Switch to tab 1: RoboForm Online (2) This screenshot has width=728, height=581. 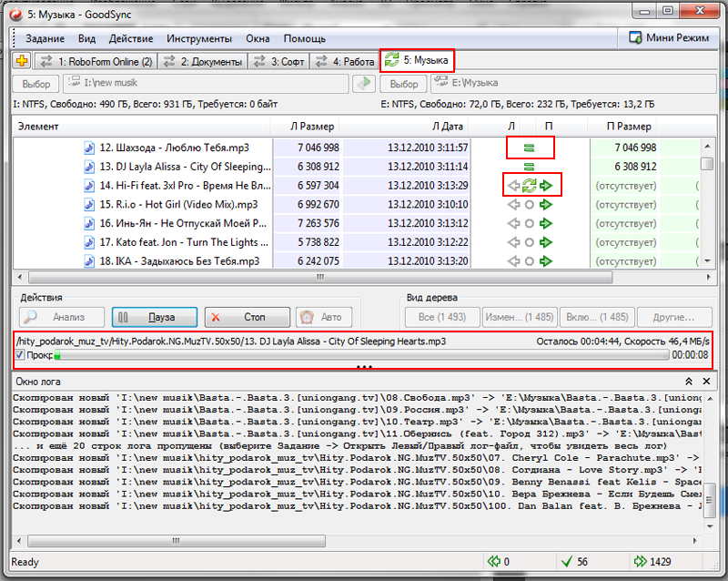pos(96,61)
